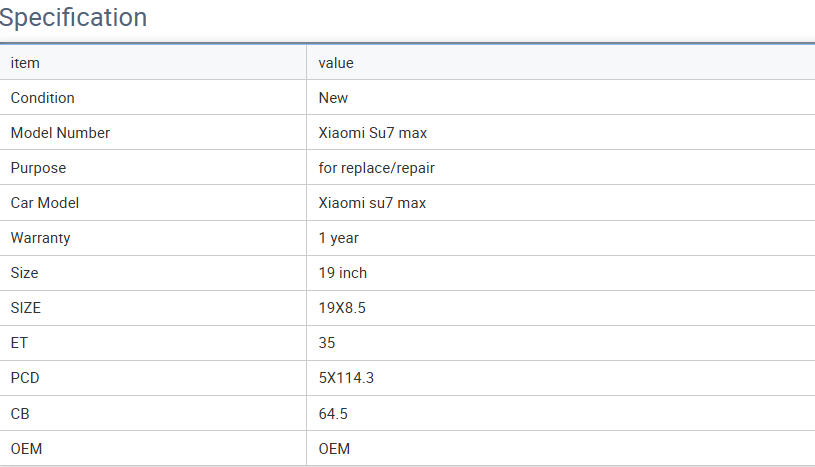The image size is (815, 467).
Task: Select the Condition row label
Action: [x=42, y=98]
